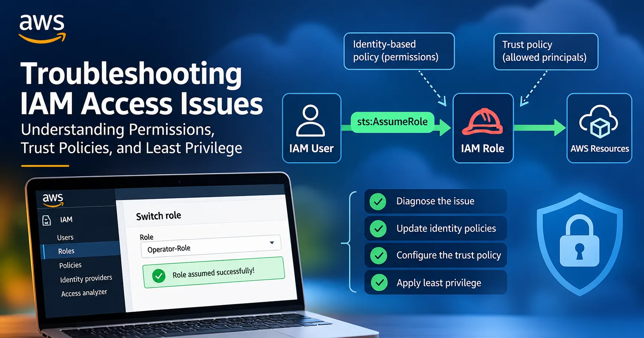The image size is (644, 338).
Task: Click the IAM document icon in sidebar
Action: [x=46, y=220]
